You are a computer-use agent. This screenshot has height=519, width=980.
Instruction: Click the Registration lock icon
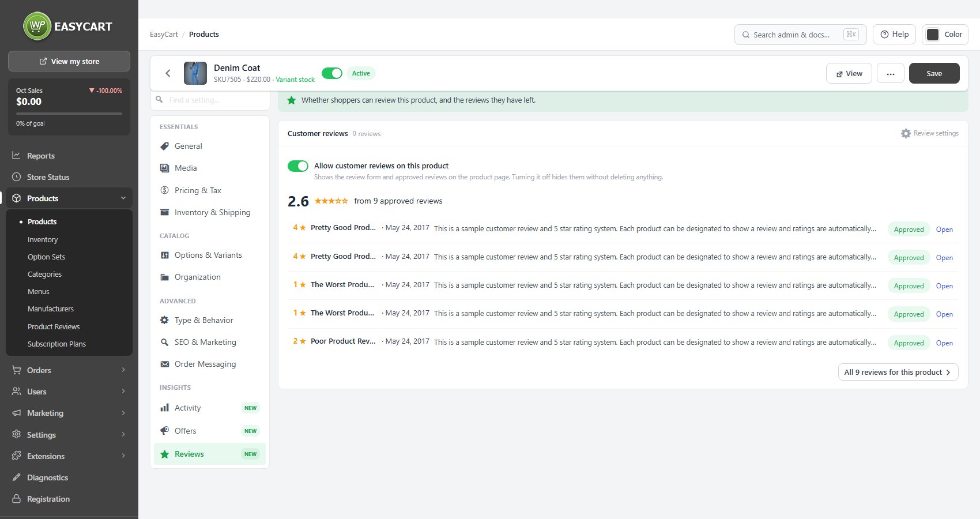pos(16,499)
